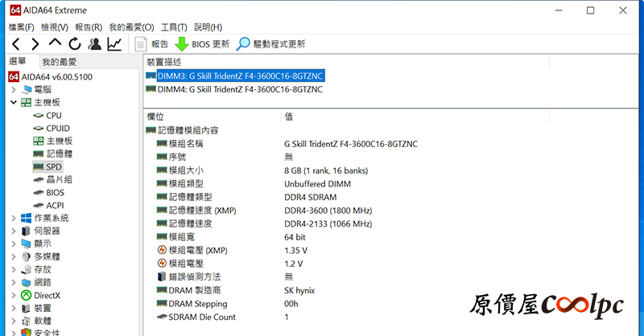Select CPUID in the sidebar tree
This screenshot has height=336, width=644.
click(x=58, y=128)
